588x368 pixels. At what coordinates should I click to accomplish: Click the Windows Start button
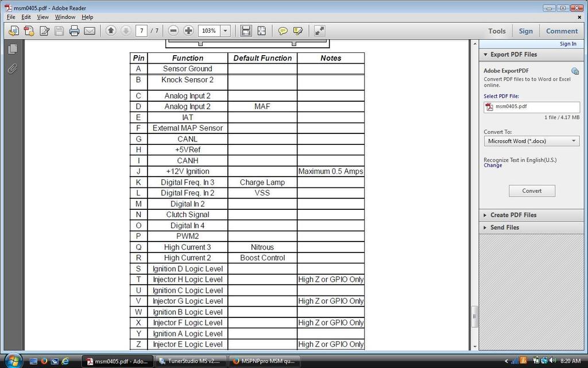tap(13, 361)
